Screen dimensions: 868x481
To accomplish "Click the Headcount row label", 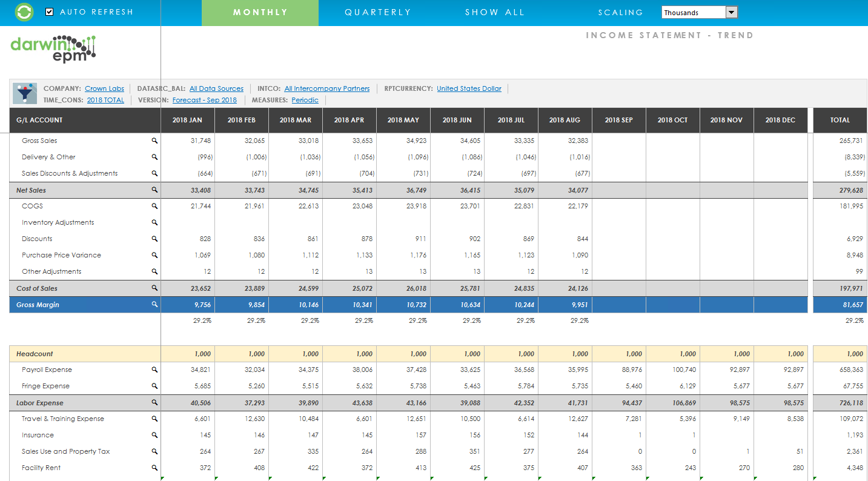I will (35, 354).
